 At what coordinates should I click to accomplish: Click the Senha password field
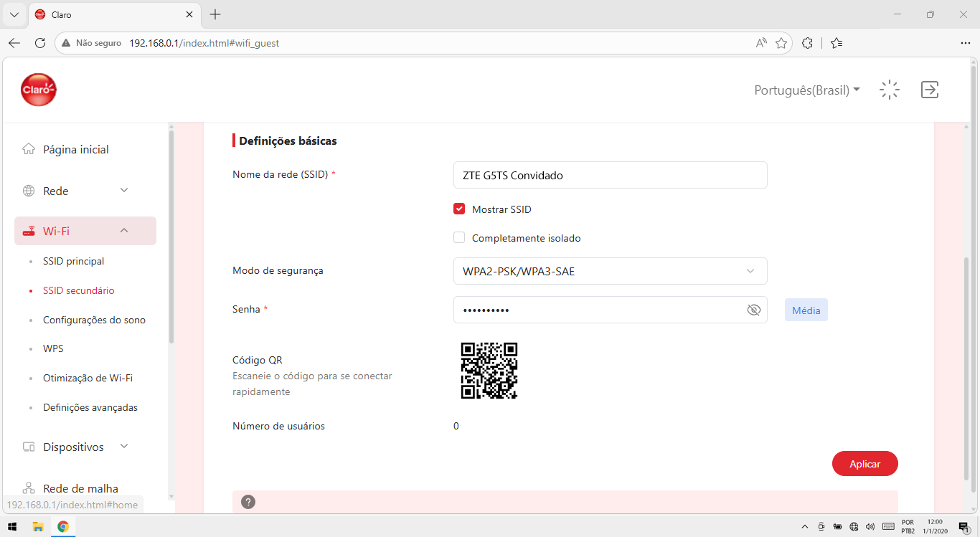point(611,310)
